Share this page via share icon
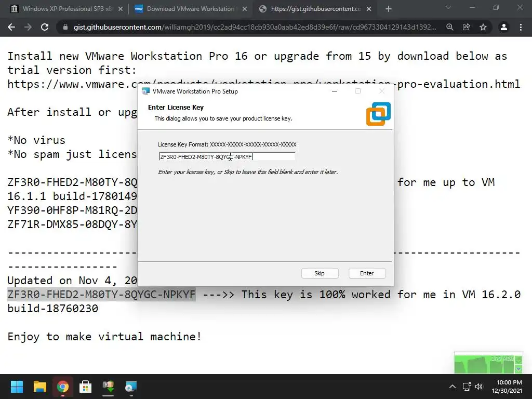Viewport: 532px width, 399px height. pyautogui.click(x=467, y=27)
